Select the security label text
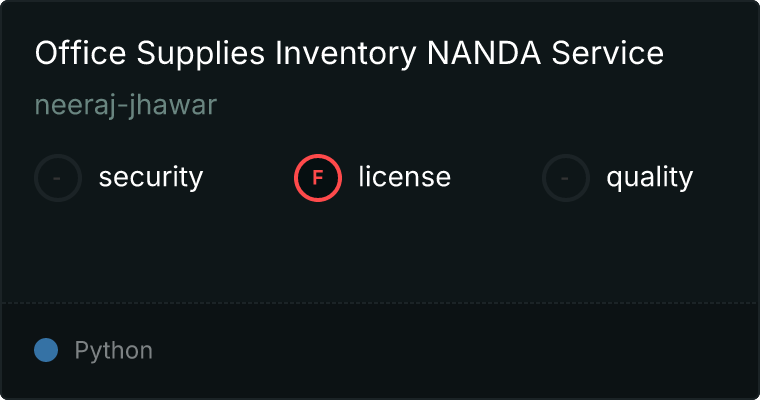The height and width of the screenshot is (400, 760). (x=151, y=177)
